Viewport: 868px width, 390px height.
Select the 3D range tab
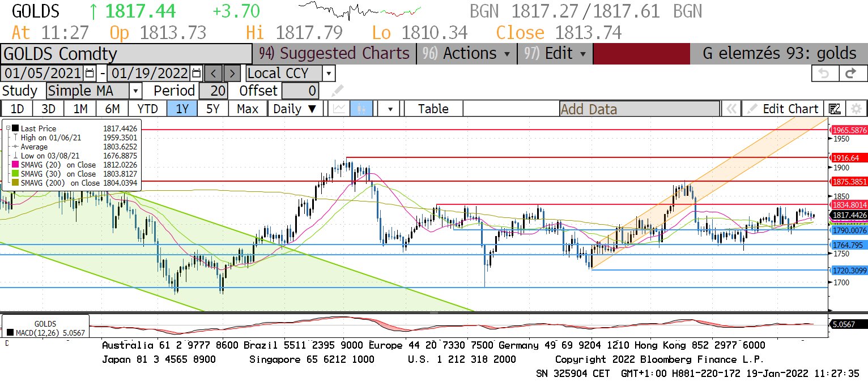(x=49, y=109)
